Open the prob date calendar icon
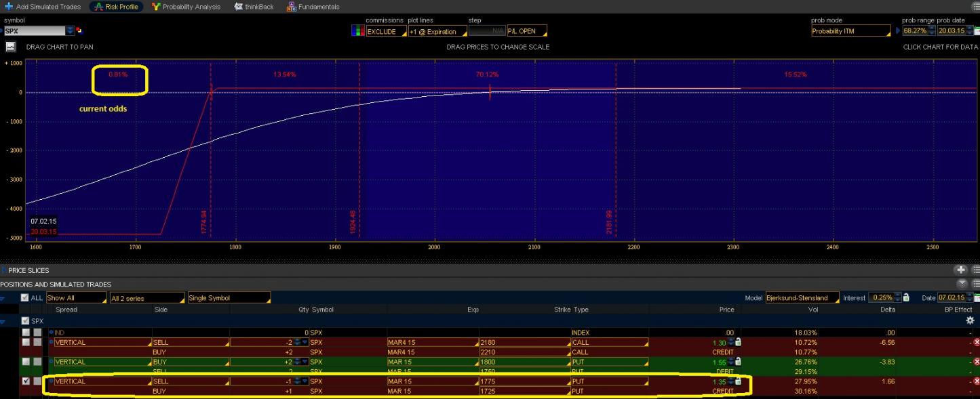Viewport: 980px width, 399px height. pos(977,31)
